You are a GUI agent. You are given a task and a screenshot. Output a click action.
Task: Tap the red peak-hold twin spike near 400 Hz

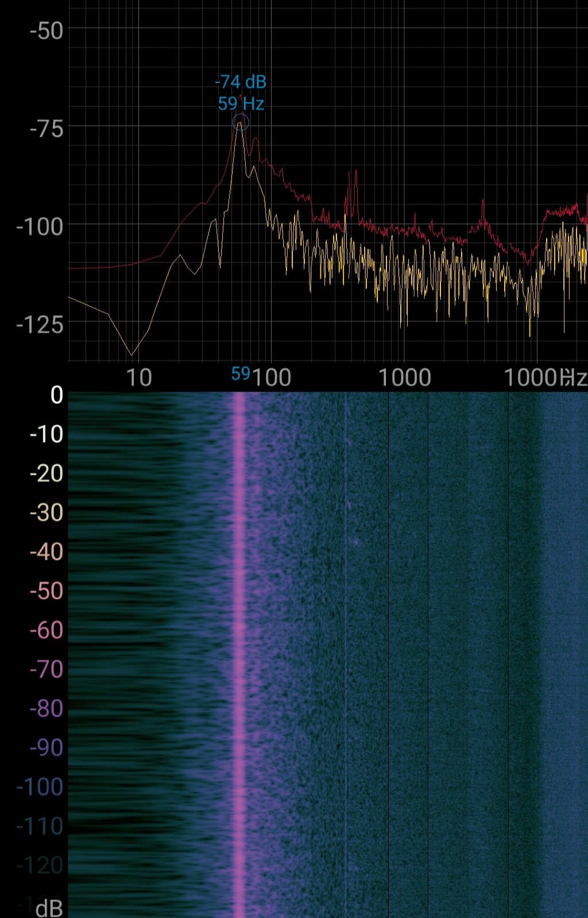coord(351,189)
